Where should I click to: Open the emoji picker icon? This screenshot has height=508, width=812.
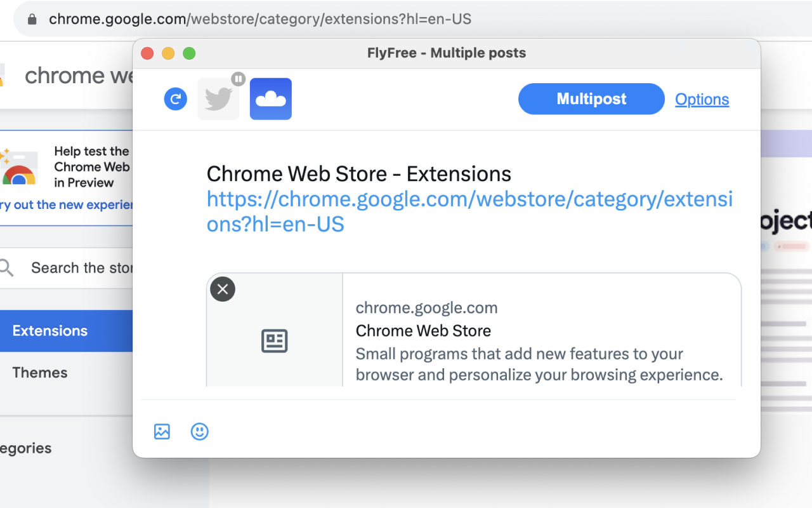pos(200,432)
